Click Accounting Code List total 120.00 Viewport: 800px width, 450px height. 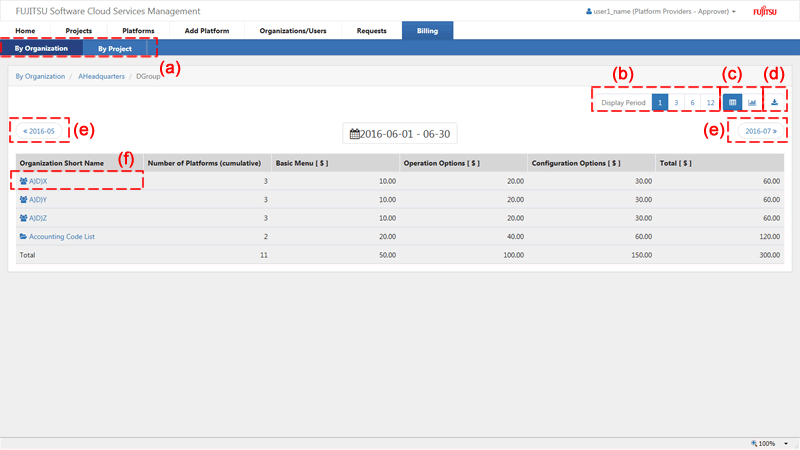[x=769, y=236]
